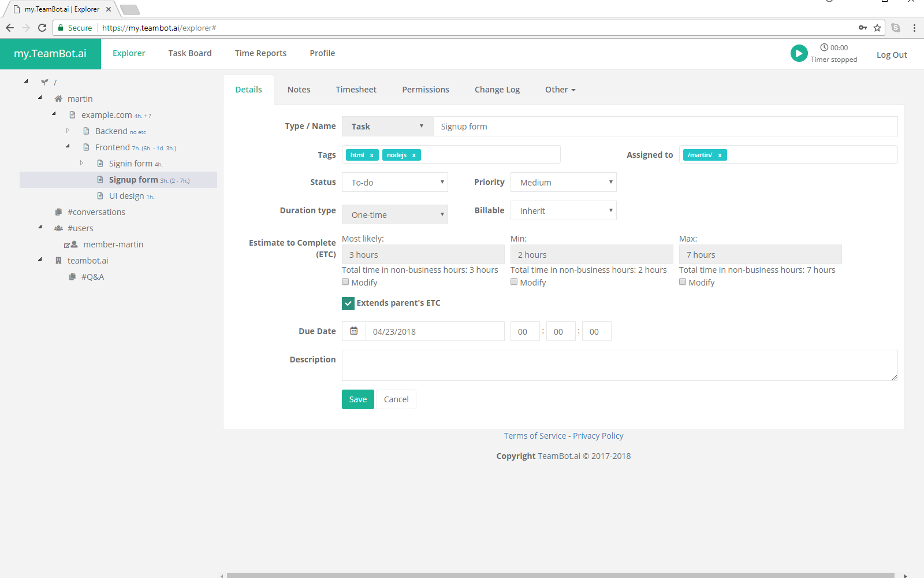Remove the html tag via its x
924x578 pixels.
(371, 155)
